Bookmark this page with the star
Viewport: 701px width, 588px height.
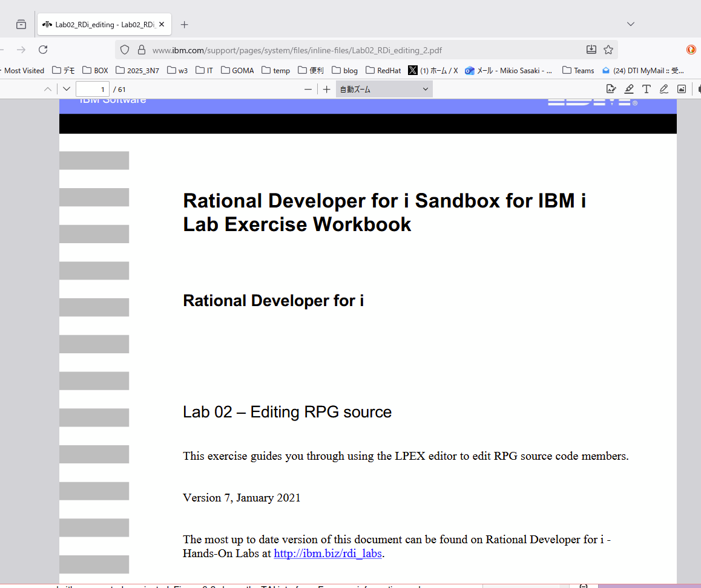(608, 50)
